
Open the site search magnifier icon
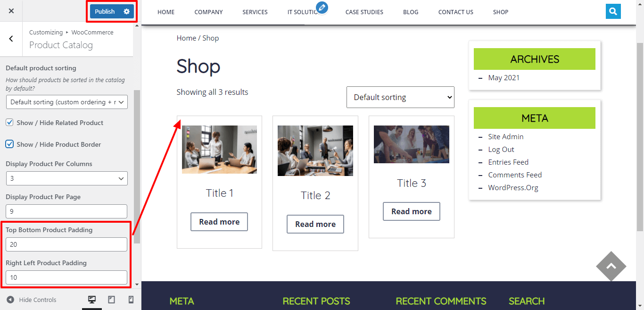(613, 11)
